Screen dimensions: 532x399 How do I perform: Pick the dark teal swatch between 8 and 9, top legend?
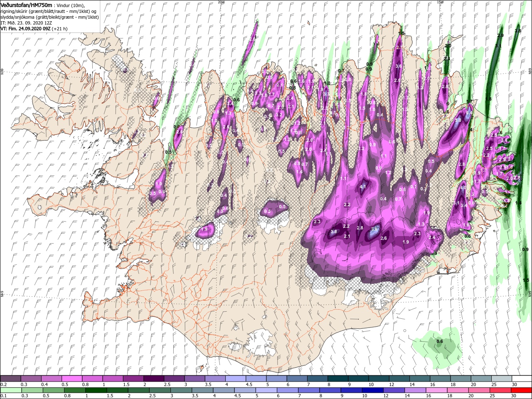pos(339,379)
